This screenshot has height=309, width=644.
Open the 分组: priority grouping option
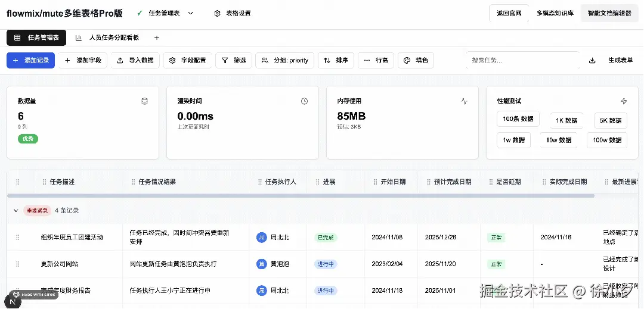284,60
